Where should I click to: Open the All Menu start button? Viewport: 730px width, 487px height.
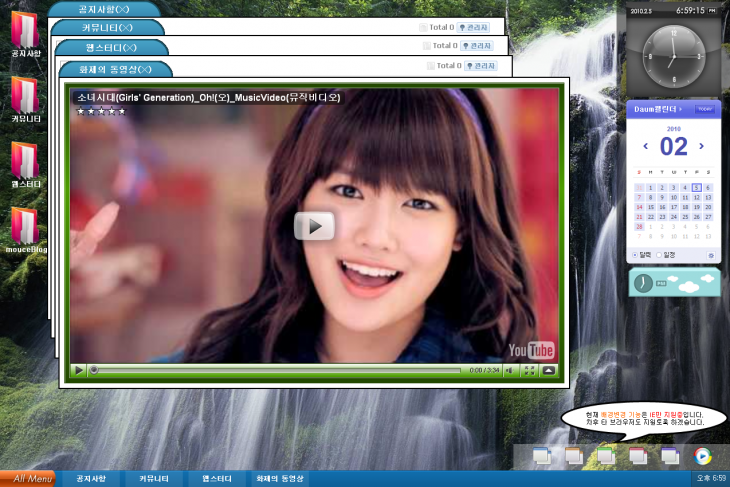point(28,479)
